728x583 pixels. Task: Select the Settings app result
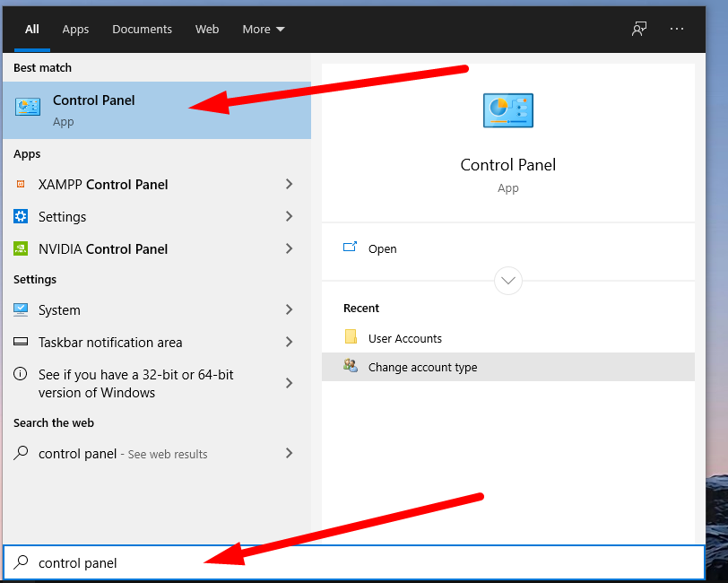pyautogui.click(x=157, y=216)
